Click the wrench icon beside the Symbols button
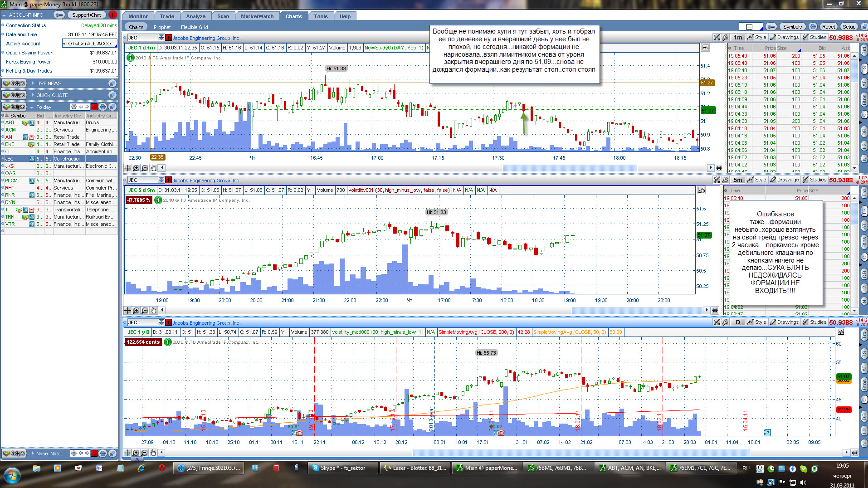The image size is (868, 488). [771, 27]
